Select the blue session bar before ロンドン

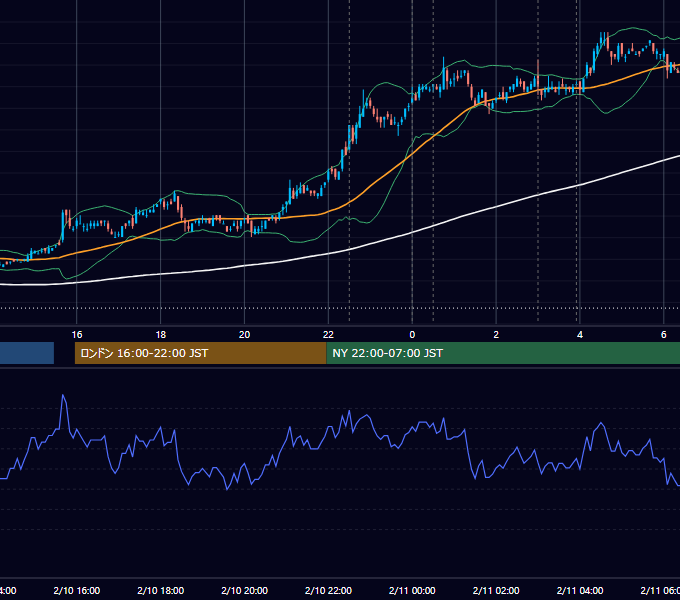click(x=27, y=353)
